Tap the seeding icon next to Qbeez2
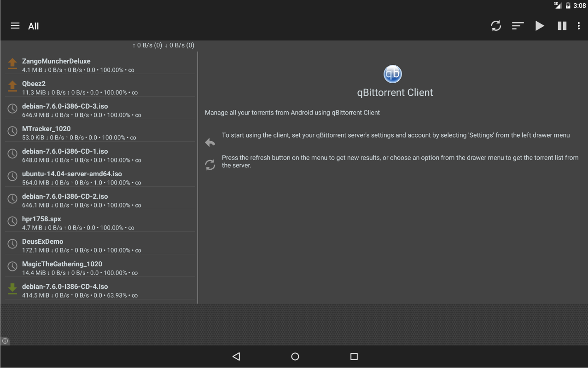 coord(12,86)
